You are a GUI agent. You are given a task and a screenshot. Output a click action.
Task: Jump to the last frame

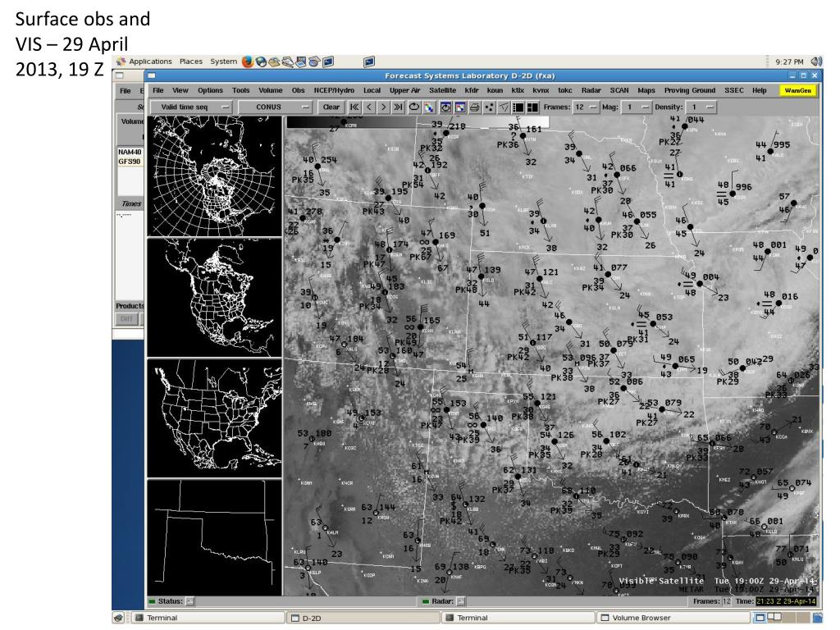[x=398, y=107]
